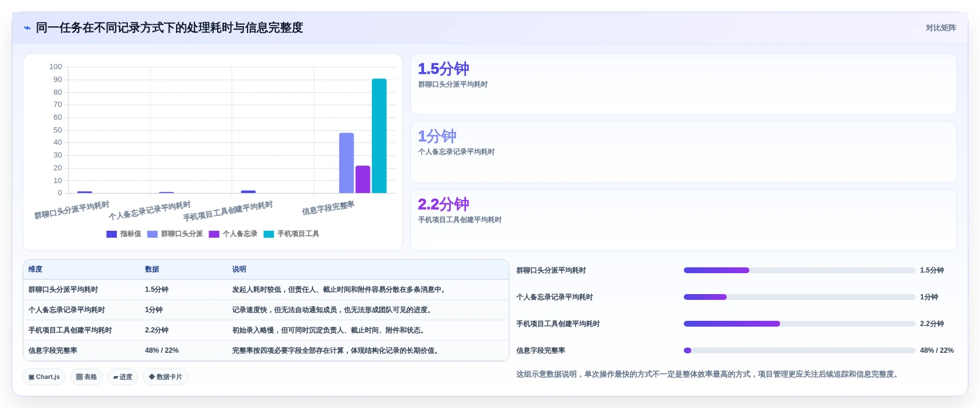Click the panel title 同一任务在不同记录方式下
This screenshot has width=980, height=408.
pyautogui.click(x=170, y=28)
